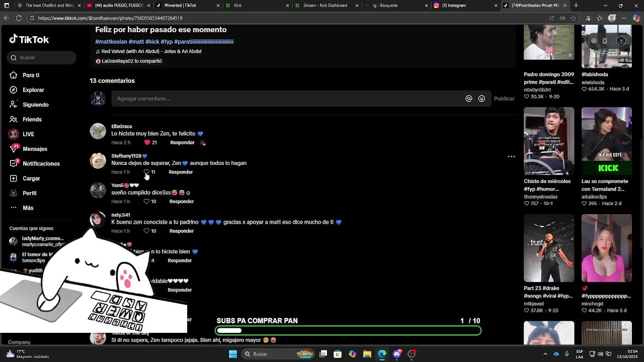
Task: Like naty.541's comment
Action: [146, 231]
